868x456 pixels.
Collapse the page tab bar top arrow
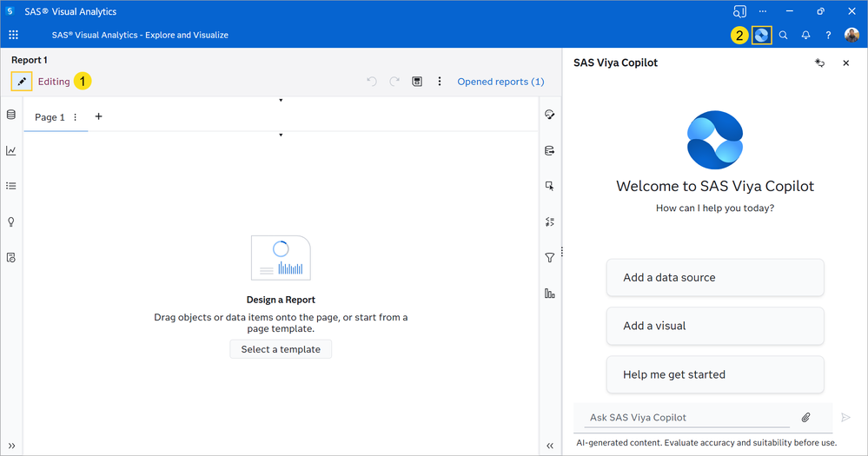point(281,100)
